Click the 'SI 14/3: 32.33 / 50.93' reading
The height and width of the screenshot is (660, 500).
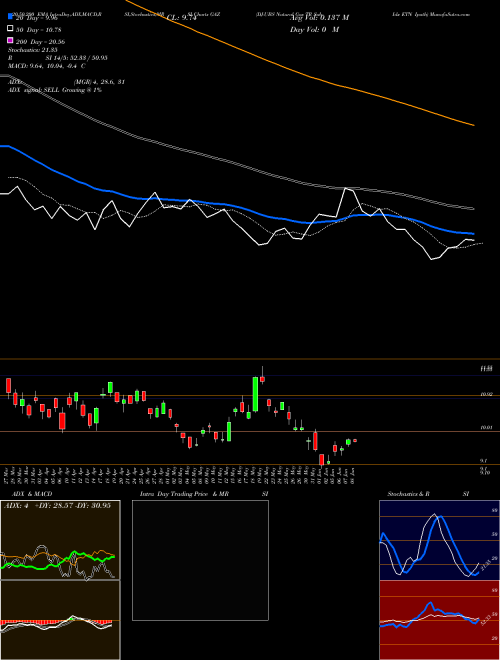click(x=77, y=58)
